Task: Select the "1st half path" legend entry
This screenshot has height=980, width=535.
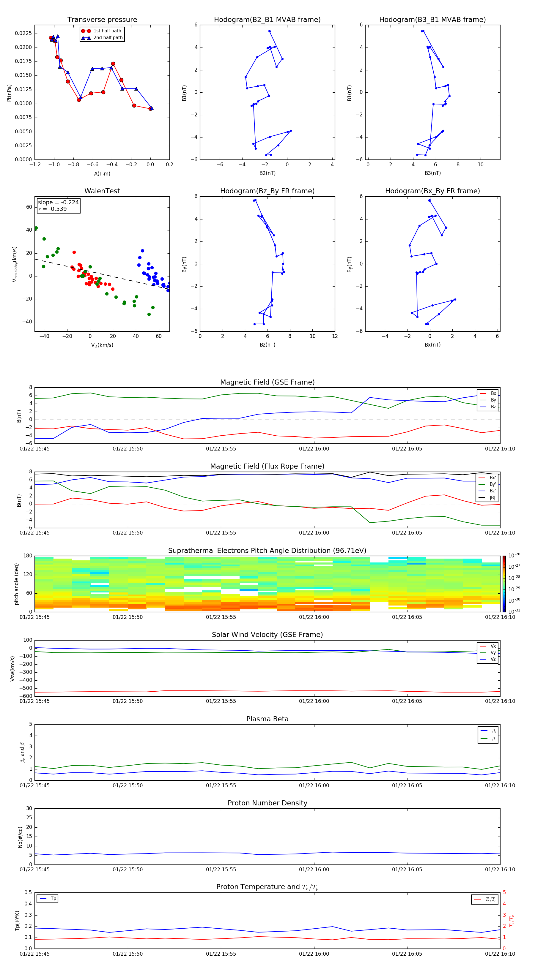Action: (x=102, y=31)
